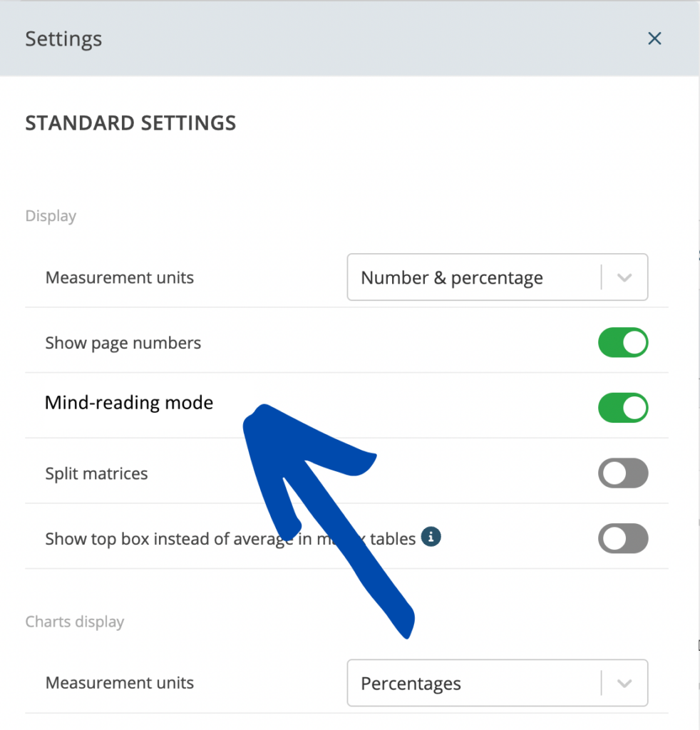Click Measurement units label under Charts display
Screen dimensions: 700x730
click(x=120, y=683)
